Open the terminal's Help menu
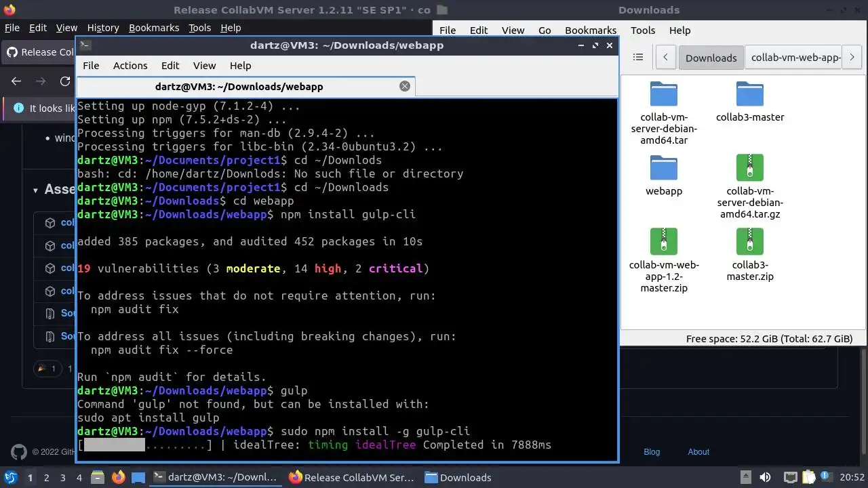868x488 pixels. point(240,66)
